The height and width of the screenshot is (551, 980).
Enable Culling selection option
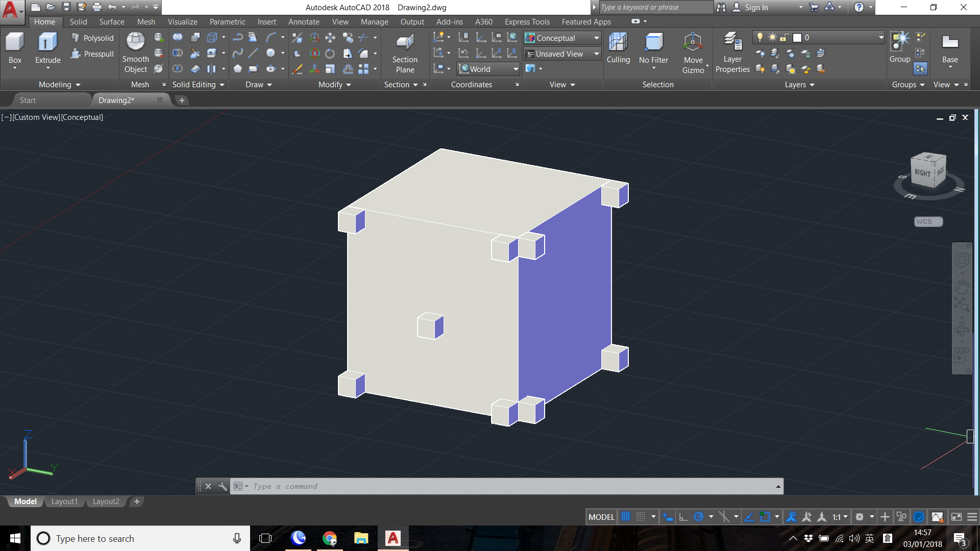coord(618,49)
